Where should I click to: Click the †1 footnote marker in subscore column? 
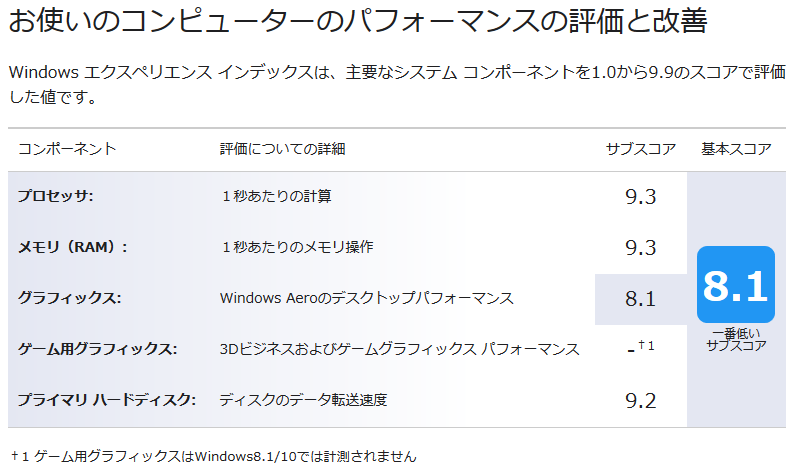coord(646,346)
